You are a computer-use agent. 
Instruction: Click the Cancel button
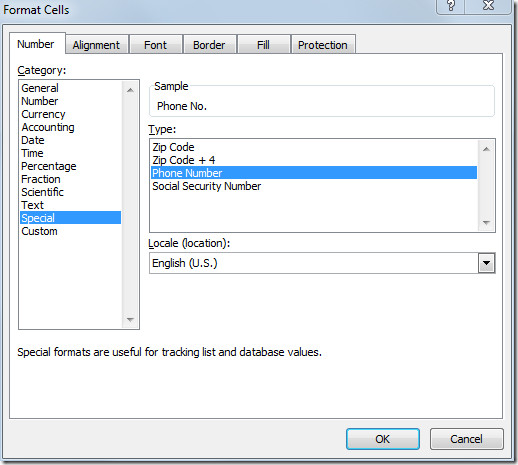466,439
